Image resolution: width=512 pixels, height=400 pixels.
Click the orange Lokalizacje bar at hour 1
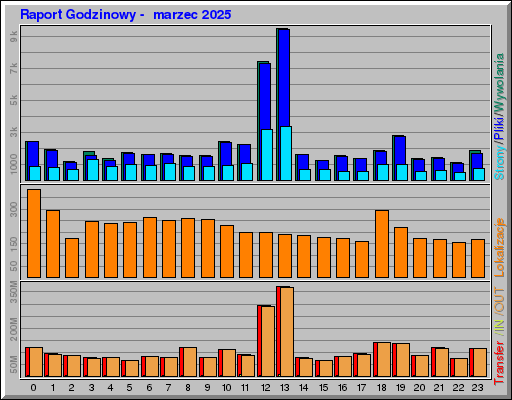[53, 244]
